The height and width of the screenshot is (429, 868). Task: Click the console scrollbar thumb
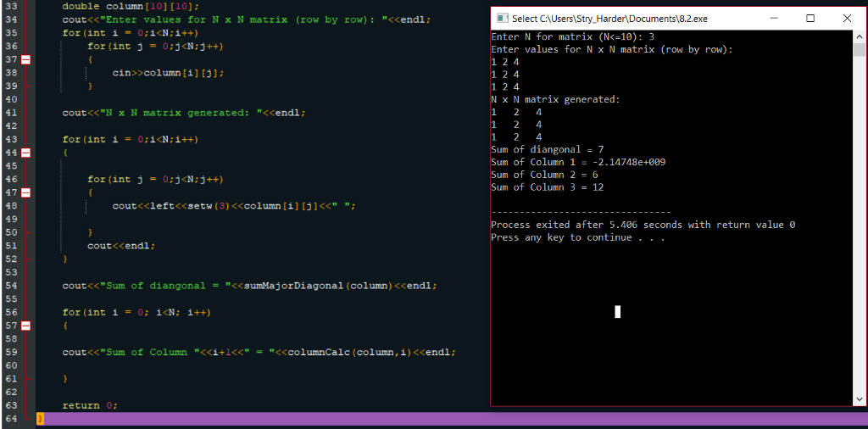tap(859, 50)
